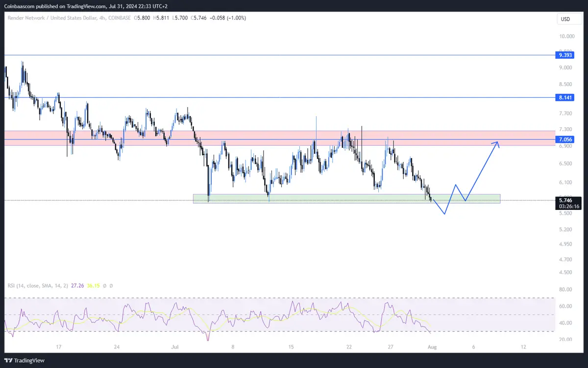Click the 24 date label on time axis
Image resolution: width=588 pixels, height=368 pixels.
[x=117, y=347]
